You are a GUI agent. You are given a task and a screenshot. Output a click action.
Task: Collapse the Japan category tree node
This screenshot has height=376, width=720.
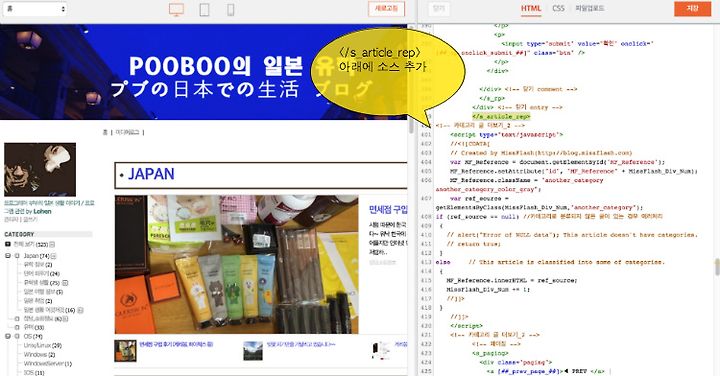(x=8, y=256)
